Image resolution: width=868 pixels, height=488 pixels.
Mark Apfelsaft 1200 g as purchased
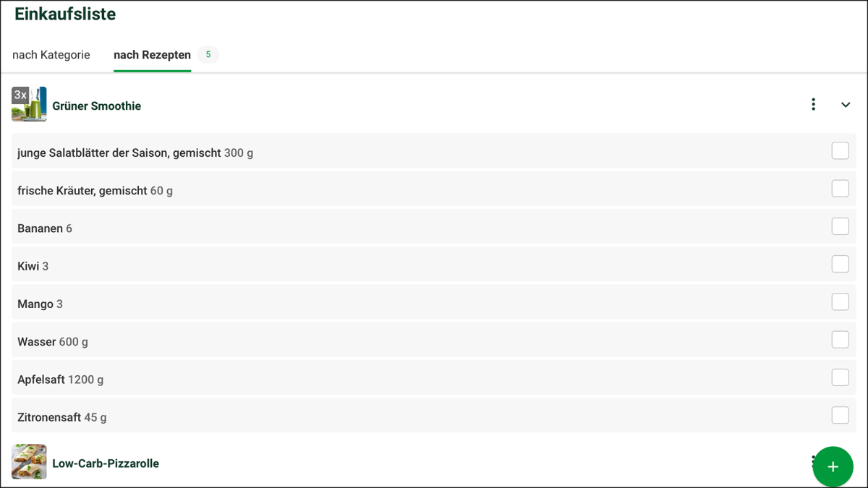click(x=840, y=377)
